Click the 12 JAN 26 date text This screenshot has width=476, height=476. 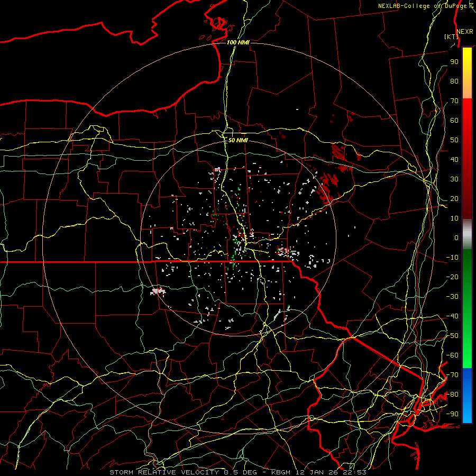(x=318, y=472)
